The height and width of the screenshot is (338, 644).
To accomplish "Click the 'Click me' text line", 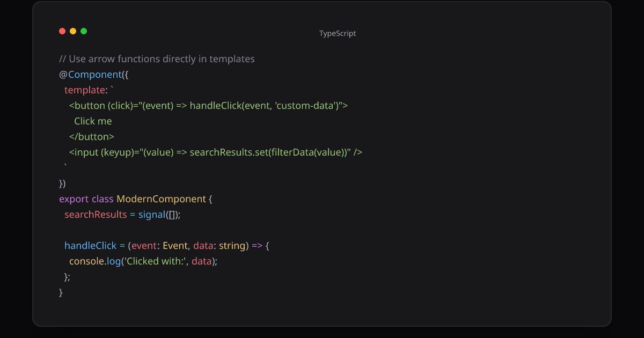I will click(93, 121).
